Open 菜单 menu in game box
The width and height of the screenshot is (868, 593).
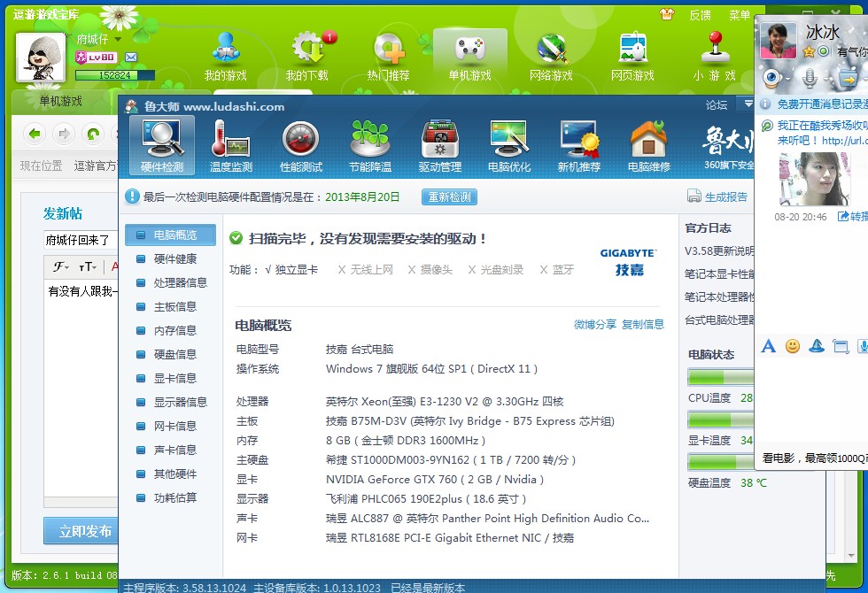pos(739,15)
